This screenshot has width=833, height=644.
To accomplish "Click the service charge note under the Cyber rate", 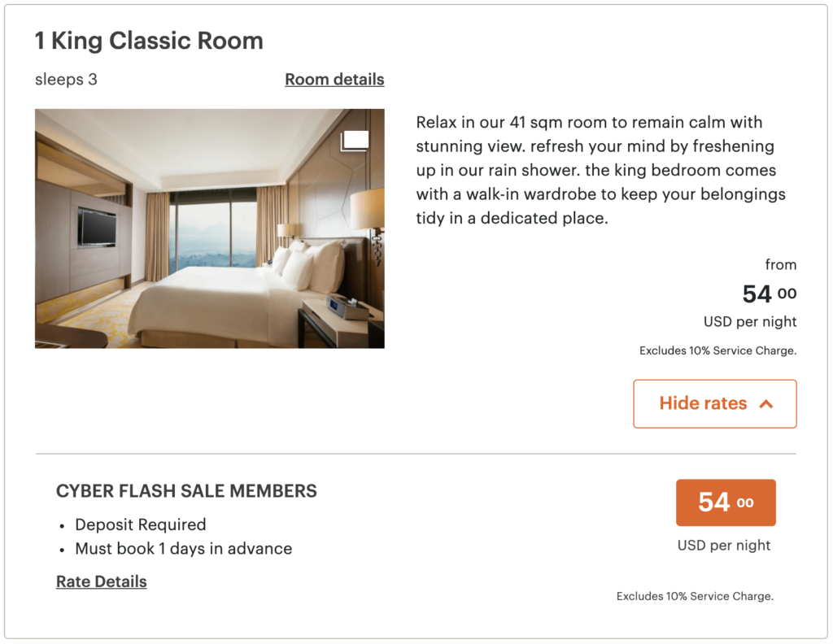I will (x=695, y=596).
